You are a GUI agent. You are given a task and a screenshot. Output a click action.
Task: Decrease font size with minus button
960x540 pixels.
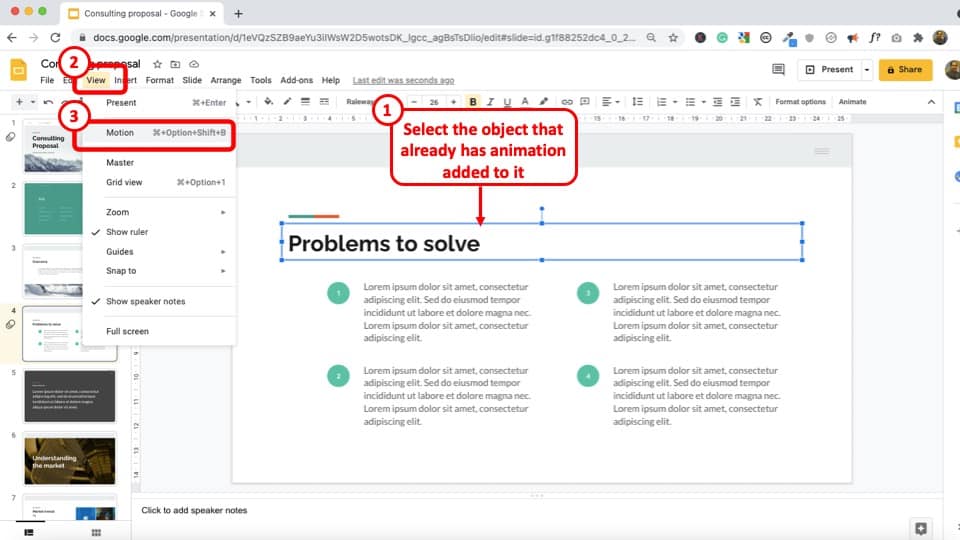pos(414,102)
